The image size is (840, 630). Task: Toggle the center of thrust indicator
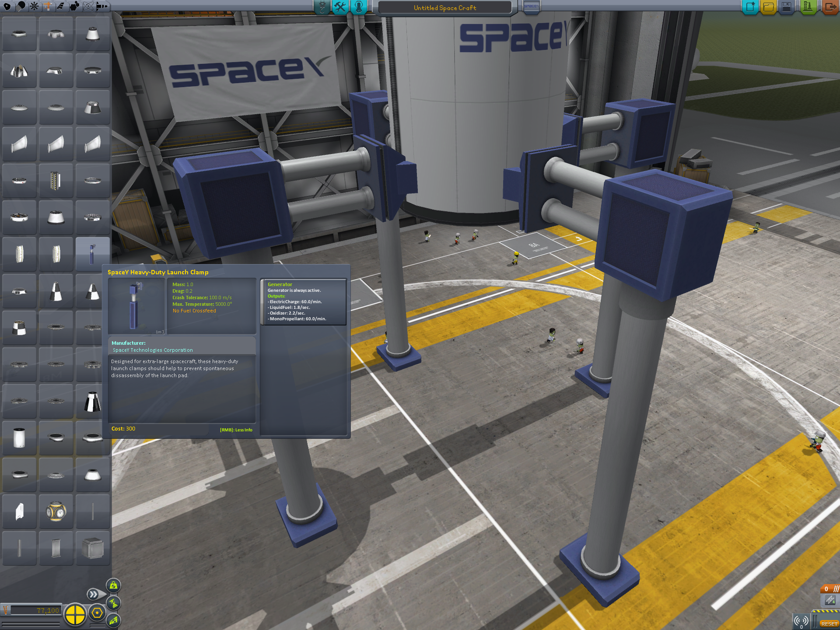point(113,603)
